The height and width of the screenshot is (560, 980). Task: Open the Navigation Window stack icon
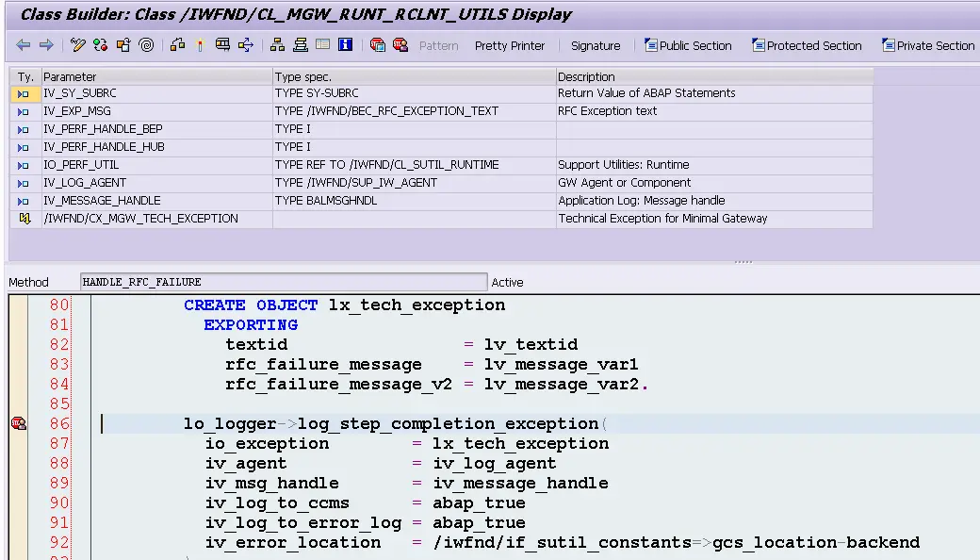pyautogui.click(x=301, y=45)
